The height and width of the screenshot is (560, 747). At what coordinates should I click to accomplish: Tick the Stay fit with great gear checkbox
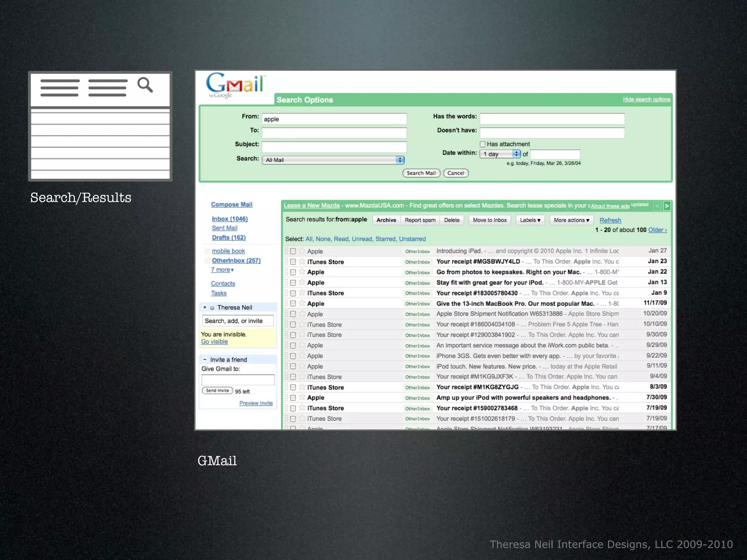293,283
